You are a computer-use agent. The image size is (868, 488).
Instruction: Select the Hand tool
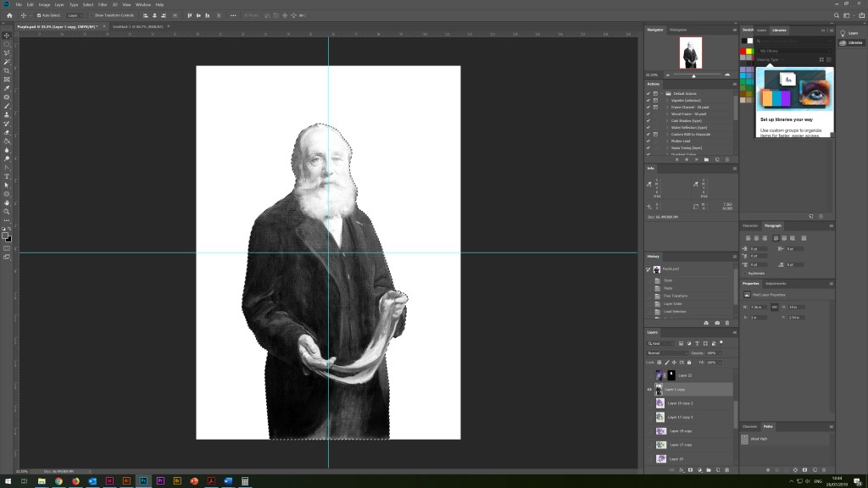(7, 202)
